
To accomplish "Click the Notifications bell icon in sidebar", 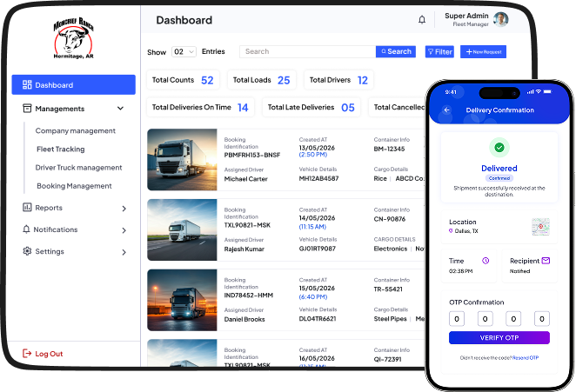I will coord(26,229).
